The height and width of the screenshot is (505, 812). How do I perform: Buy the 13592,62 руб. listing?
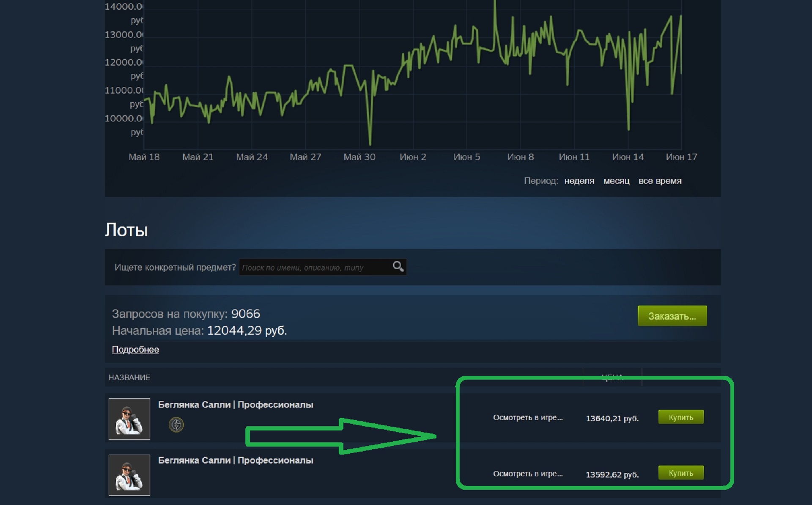click(x=680, y=473)
